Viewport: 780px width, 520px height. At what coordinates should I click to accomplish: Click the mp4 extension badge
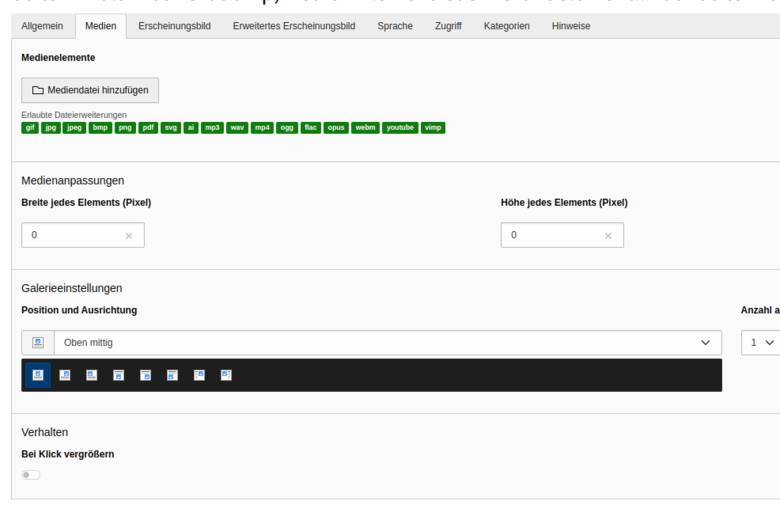[262, 128]
